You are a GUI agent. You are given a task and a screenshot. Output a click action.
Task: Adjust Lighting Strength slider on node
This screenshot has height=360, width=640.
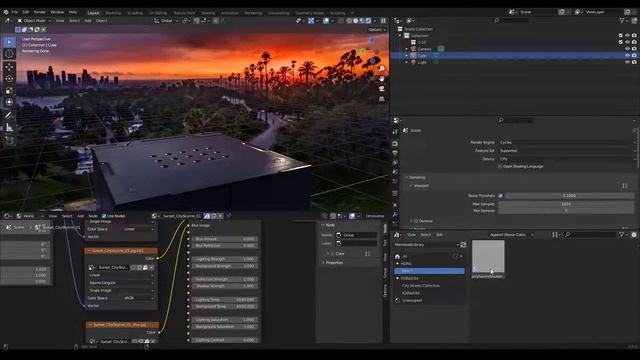[x=224, y=259]
